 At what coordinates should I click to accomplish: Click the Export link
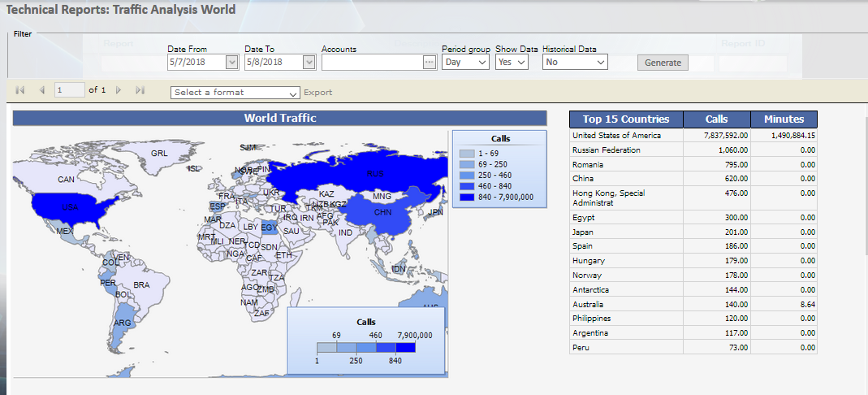tap(317, 93)
